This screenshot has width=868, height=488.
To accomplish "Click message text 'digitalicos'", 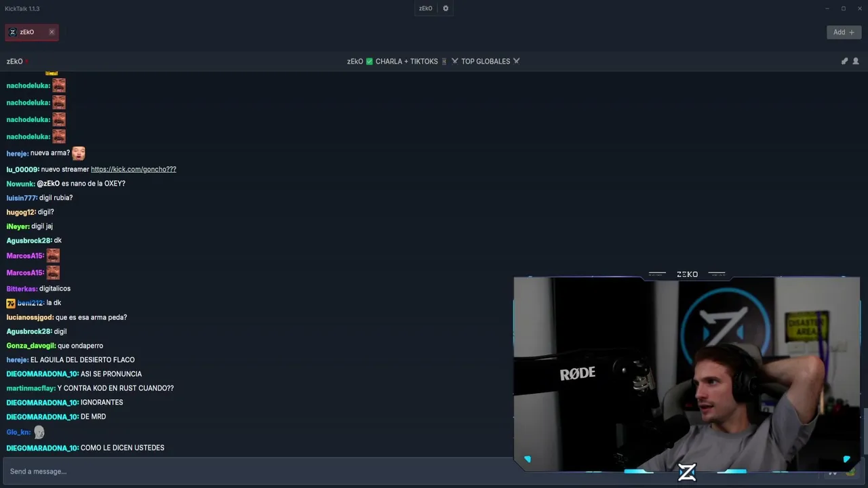I will pyautogui.click(x=55, y=289).
